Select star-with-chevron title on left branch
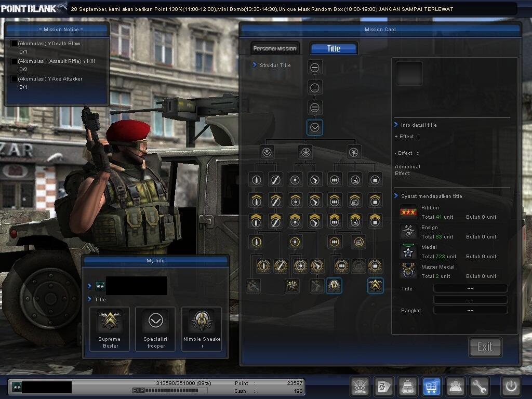Viewport: 532px width, 399px height. coord(267,152)
